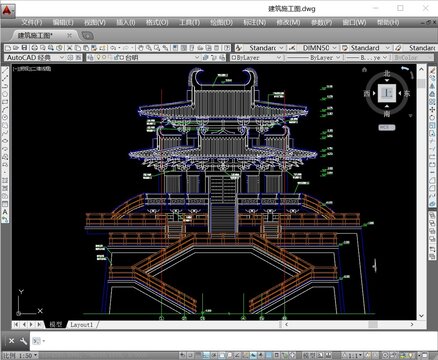Click the viewport label at top-left of drawing

click(32, 69)
